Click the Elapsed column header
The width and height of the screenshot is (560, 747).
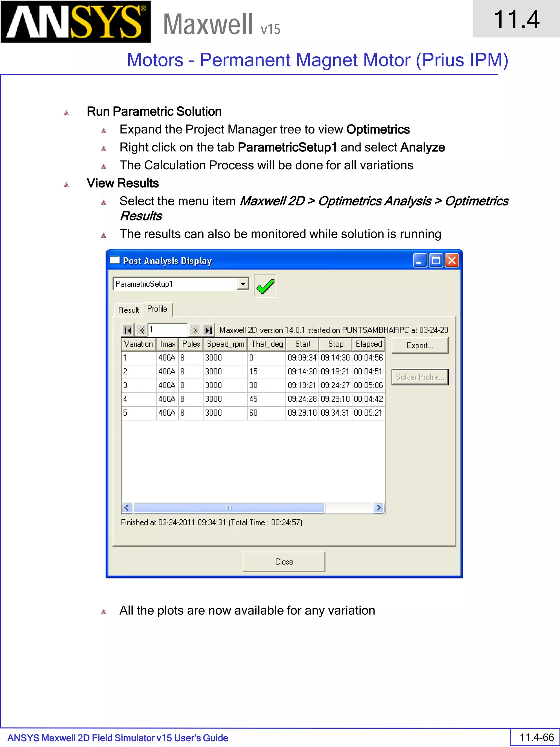(x=368, y=344)
